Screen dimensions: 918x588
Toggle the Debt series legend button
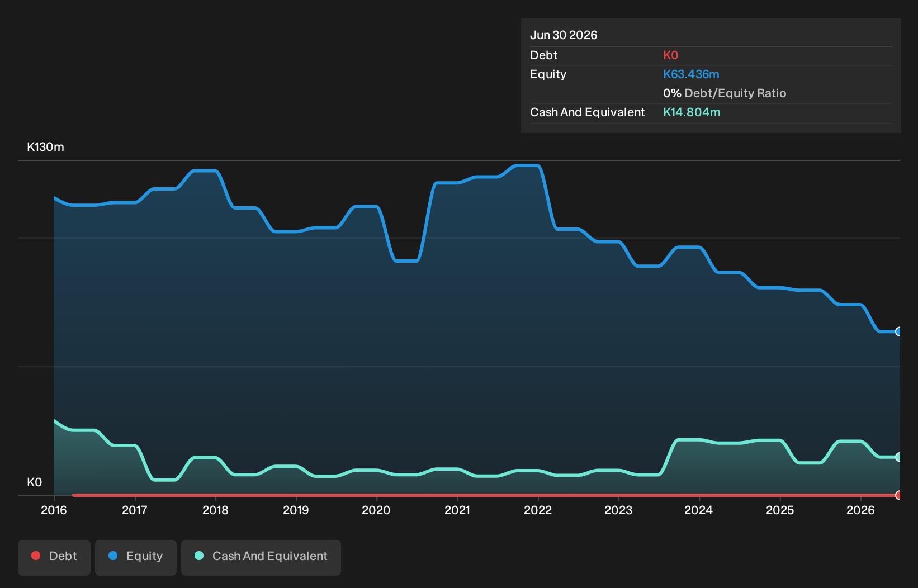click(x=54, y=557)
